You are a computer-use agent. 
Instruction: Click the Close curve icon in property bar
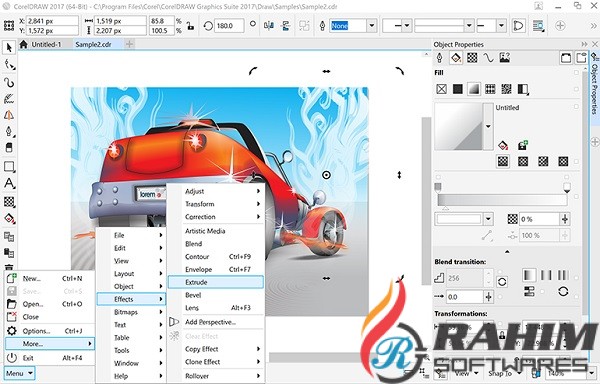518,26
